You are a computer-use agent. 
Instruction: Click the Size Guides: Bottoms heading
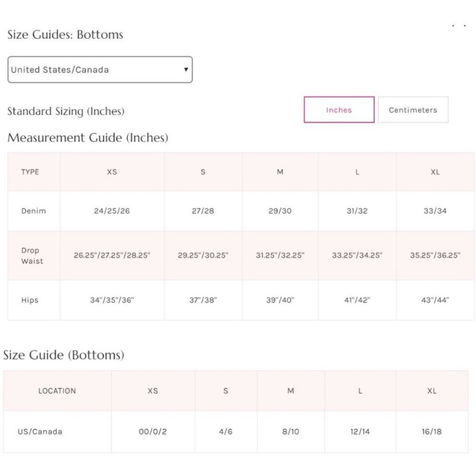[x=65, y=34]
